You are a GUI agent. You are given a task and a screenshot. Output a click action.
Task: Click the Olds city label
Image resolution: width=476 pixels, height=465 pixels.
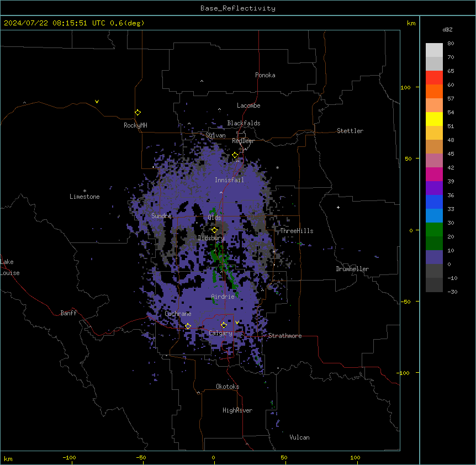pos(214,218)
